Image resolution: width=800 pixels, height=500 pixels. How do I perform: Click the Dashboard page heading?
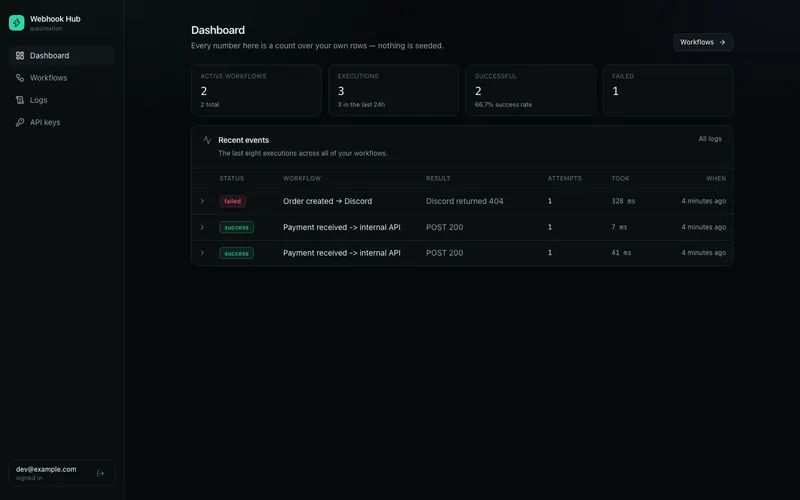coord(218,30)
